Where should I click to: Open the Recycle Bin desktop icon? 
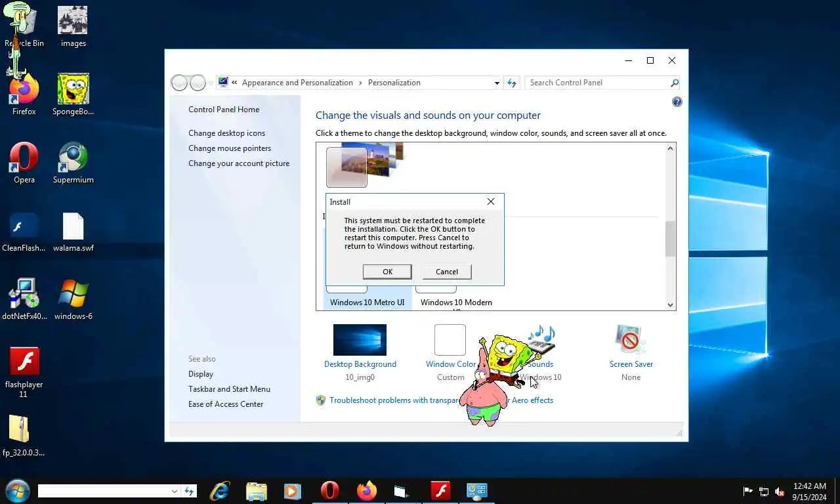(x=24, y=26)
